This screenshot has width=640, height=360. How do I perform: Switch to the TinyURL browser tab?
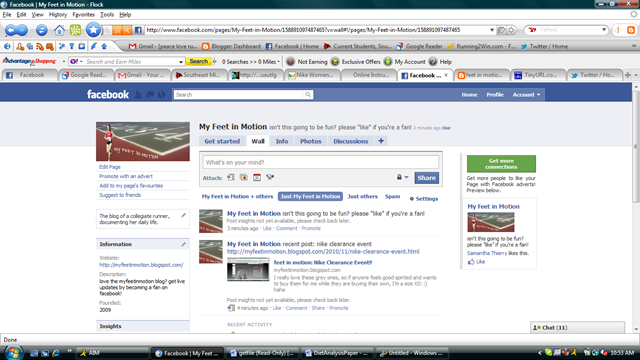[x=538, y=75]
